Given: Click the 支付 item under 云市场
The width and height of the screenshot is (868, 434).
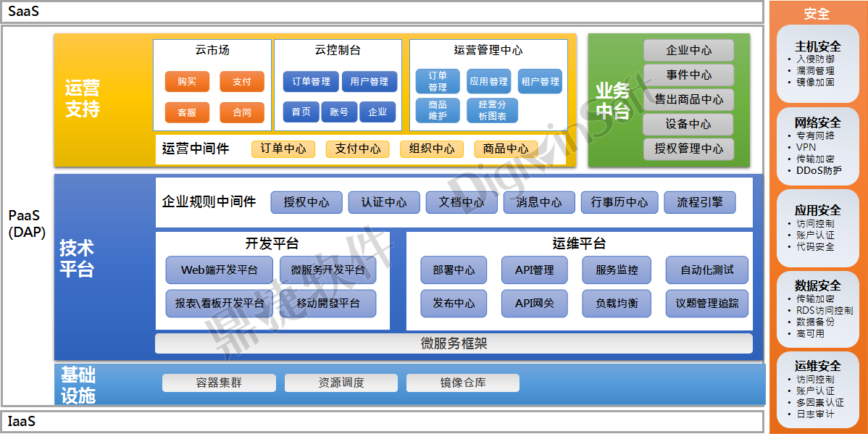Looking at the screenshot, I should coord(242,81).
